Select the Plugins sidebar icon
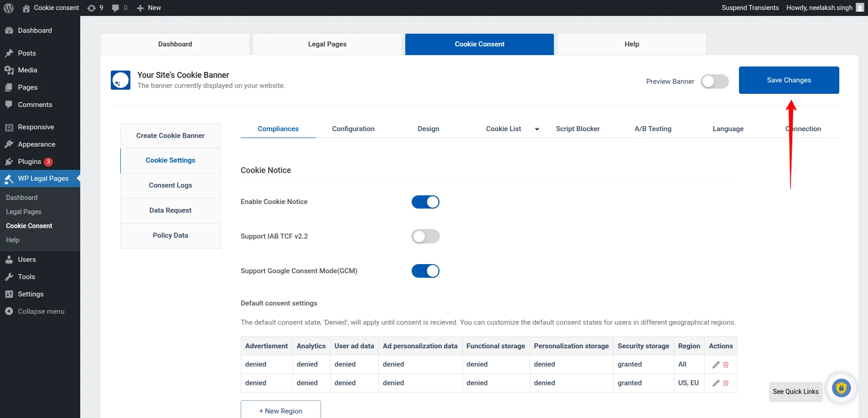The height and width of the screenshot is (418, 868). [10, 162]
